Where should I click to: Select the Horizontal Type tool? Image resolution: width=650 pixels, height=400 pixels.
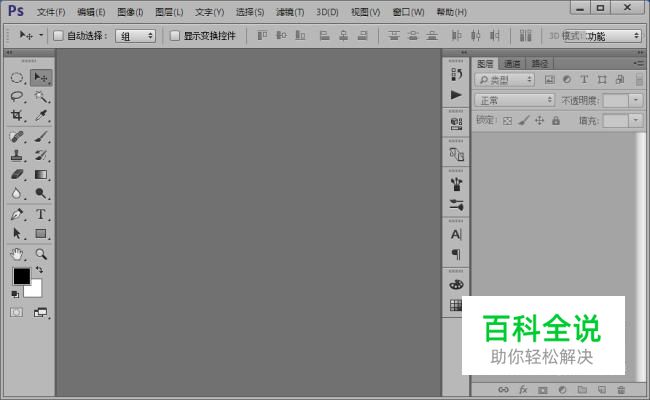pos(41,214)
